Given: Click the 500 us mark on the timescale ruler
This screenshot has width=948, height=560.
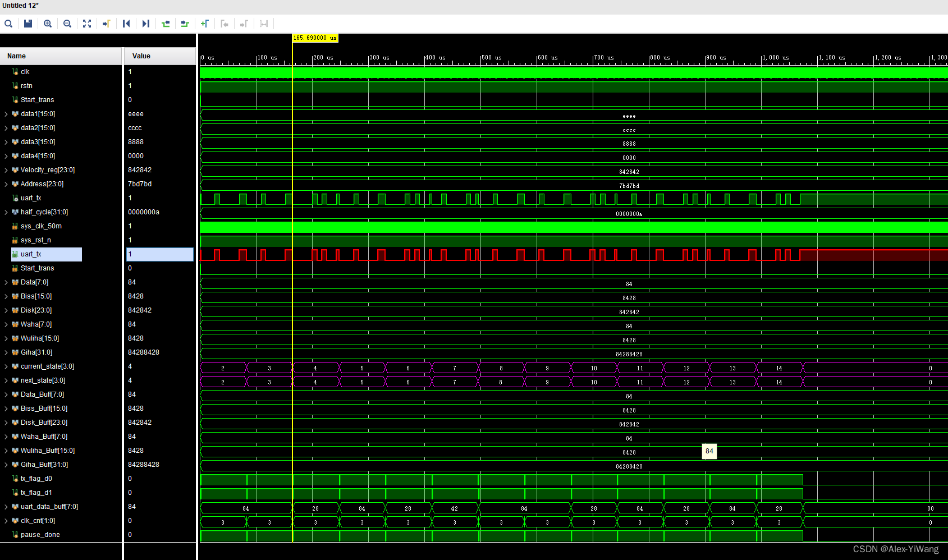Looking at the screenshot, I should pyautogui.click(x=482, y=57).
